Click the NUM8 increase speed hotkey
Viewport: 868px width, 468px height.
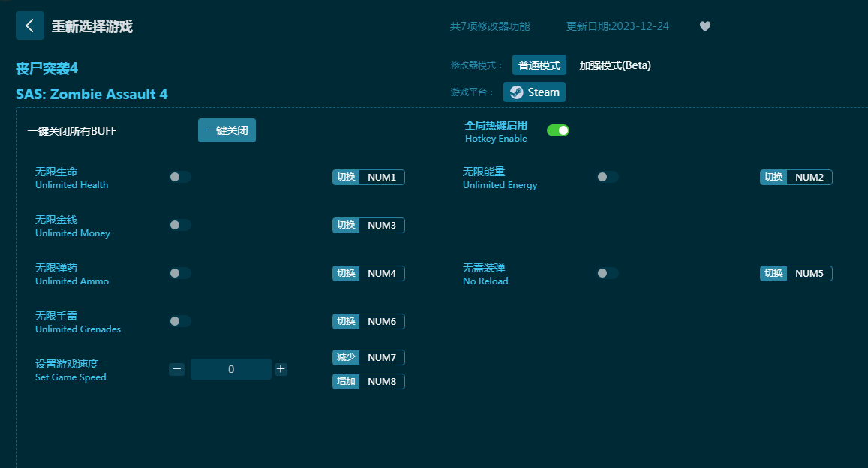[381, 381]
